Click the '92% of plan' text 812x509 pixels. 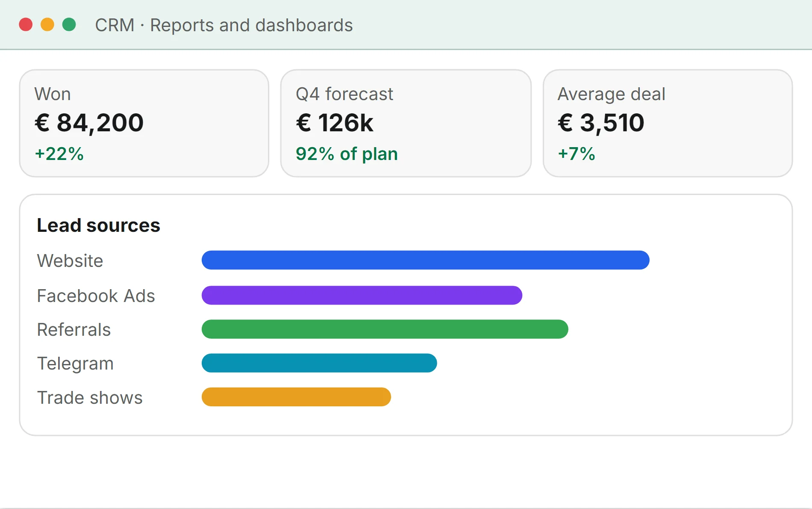(347, 154)
